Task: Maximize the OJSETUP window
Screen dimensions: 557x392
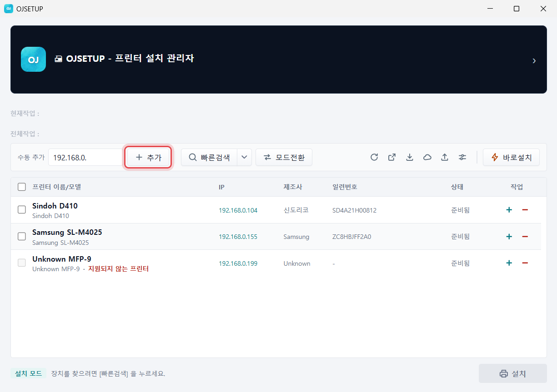Action: pyautogui.click(x=517, y=9)
